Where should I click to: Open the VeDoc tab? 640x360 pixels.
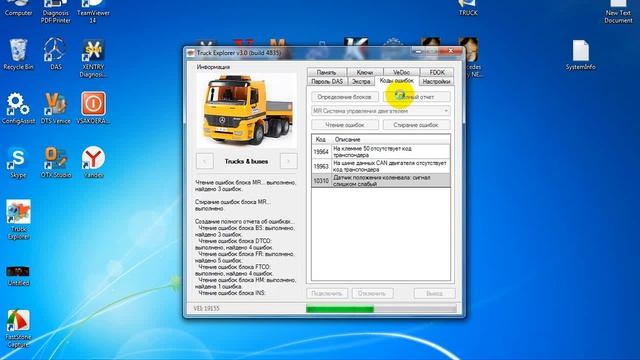(401, 72)
